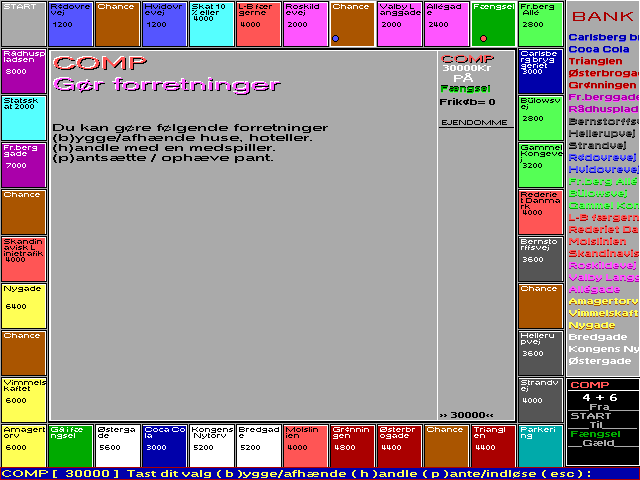Click the BANK heading above the property list
This screenshot has height=480, width=640.
point(602,16)
